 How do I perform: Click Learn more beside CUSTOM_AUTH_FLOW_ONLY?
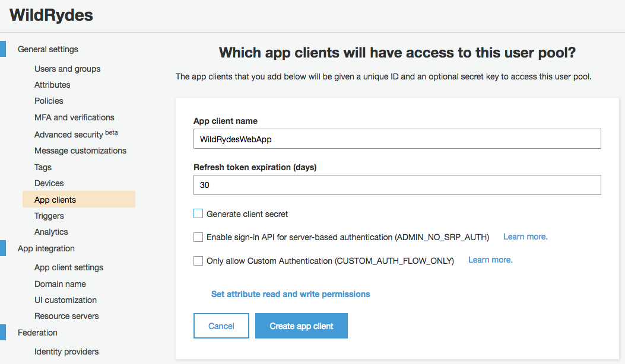490,260
